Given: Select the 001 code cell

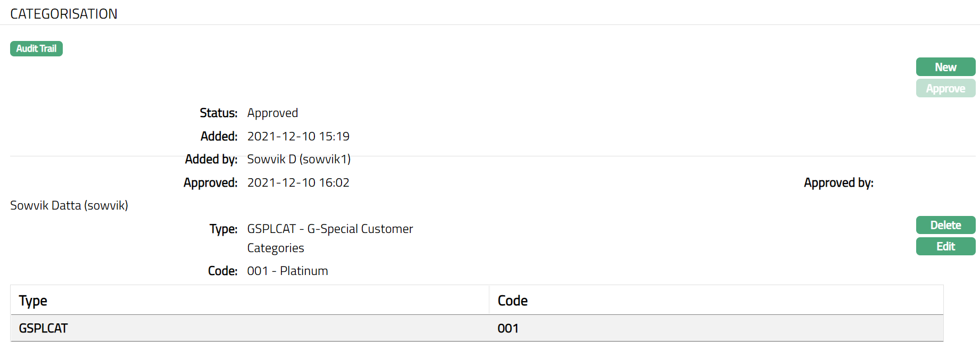Looking at the screenshot, I should tap(508, 328).
